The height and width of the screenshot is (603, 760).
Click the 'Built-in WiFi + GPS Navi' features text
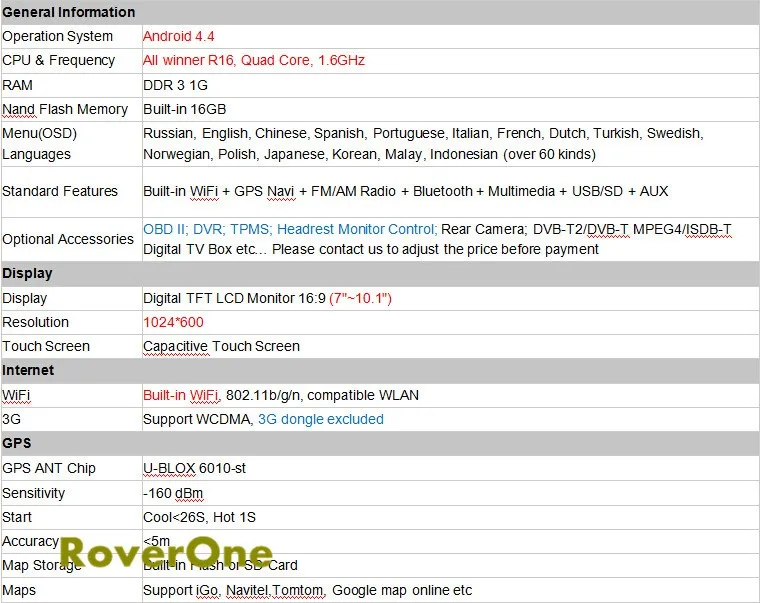(x=405, y=191)
